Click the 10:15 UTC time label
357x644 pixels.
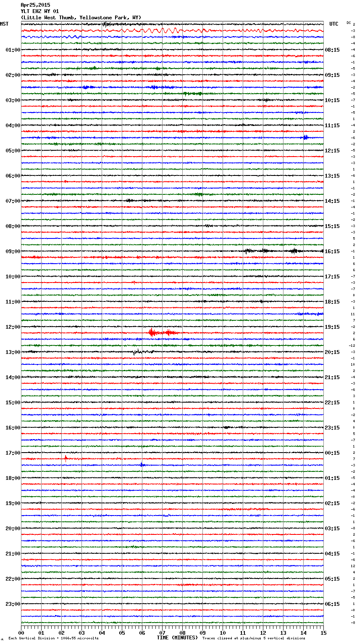(x=332, y=100)
